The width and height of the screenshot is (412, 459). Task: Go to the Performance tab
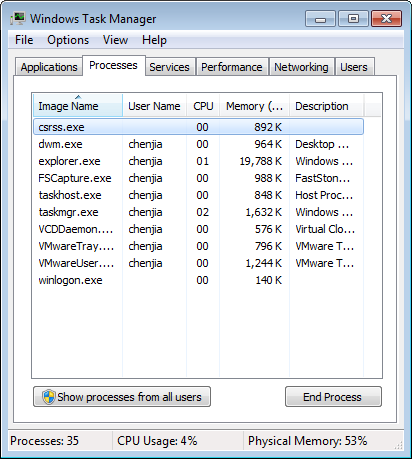pos(232,67)
